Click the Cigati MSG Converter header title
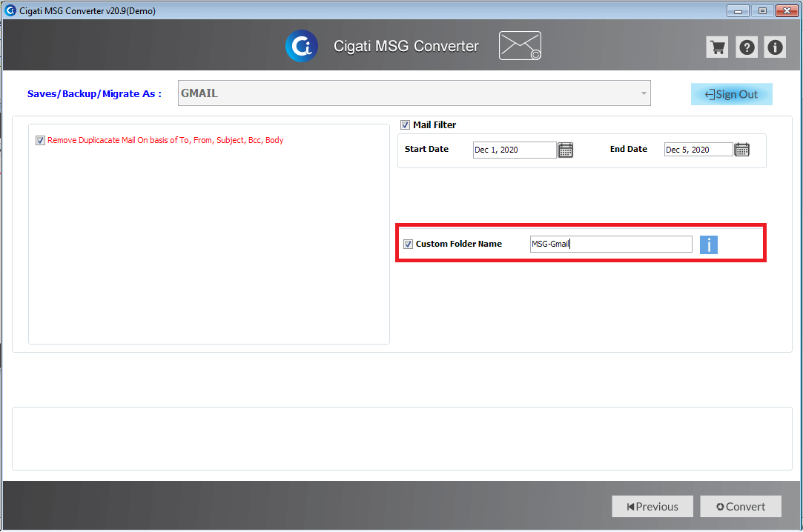 click(x=406, y=46)
